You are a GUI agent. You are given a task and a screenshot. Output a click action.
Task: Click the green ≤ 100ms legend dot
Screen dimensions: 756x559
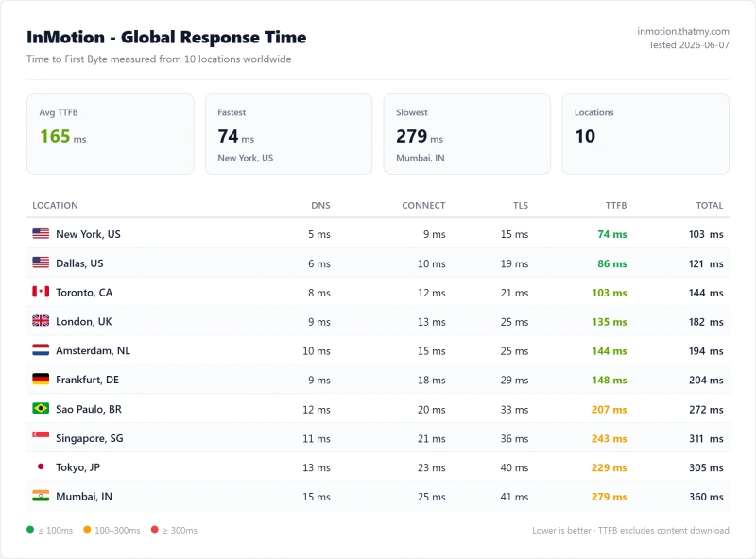pyautogui.click(x=30, y=530)
